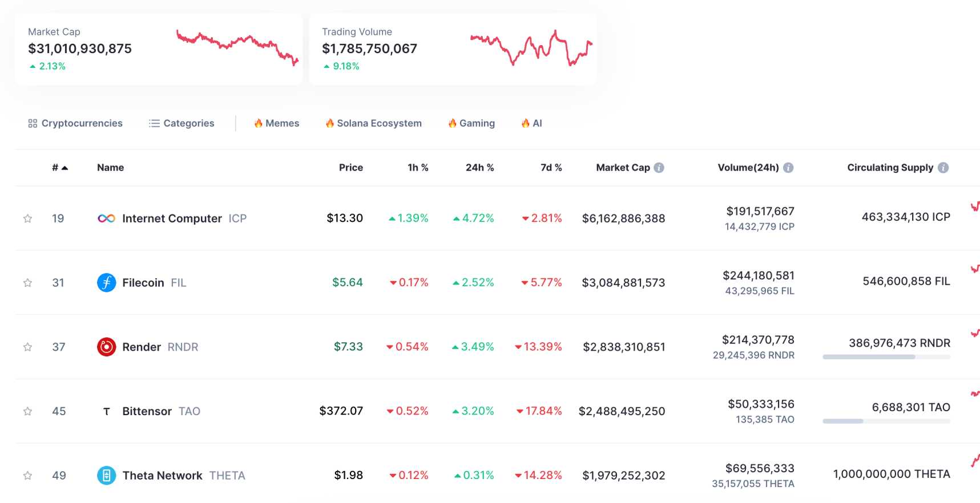
Task: Click Bittensor price $372.07
Action: tap(341, 411)
